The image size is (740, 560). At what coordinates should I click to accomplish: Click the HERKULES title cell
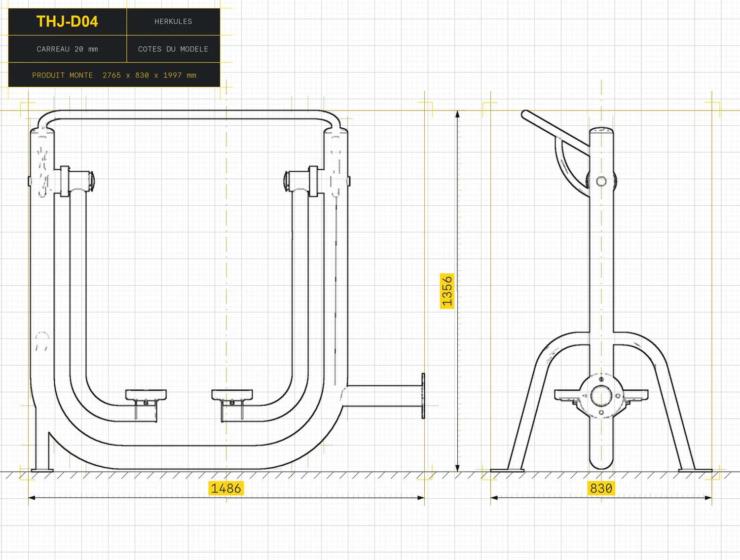[x=173, y=22]
